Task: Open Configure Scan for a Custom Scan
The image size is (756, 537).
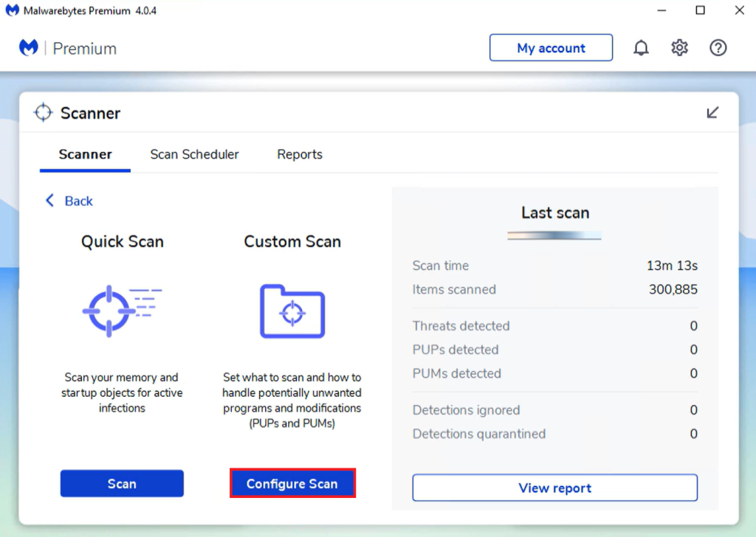Action: [292, 483]
